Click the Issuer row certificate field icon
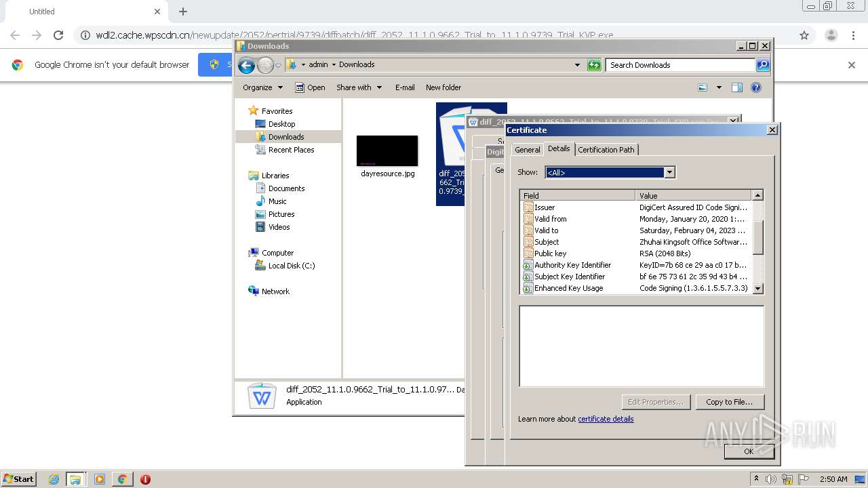Image resolution: width=868 pixels, height=488 pixels. coord(528,207)
